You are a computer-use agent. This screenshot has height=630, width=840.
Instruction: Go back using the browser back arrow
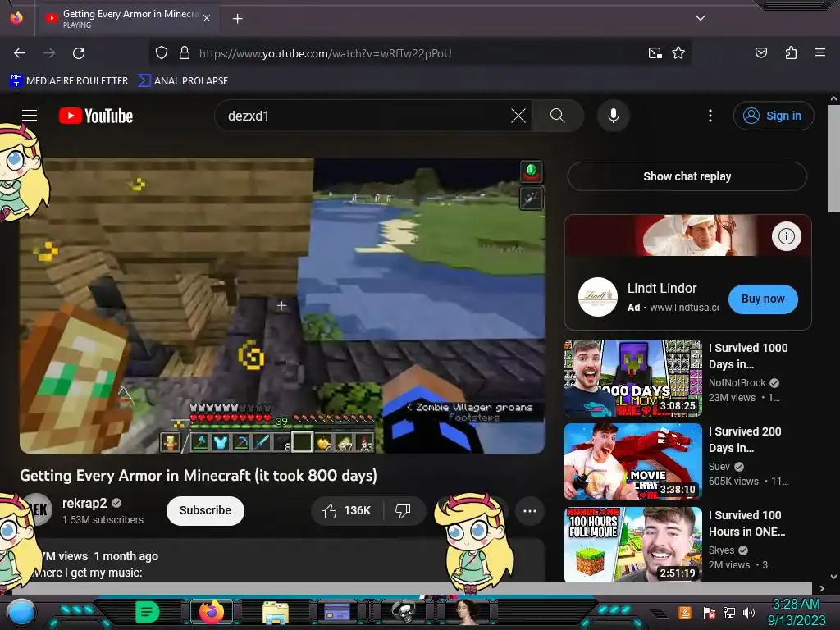(x=20, y=53)
